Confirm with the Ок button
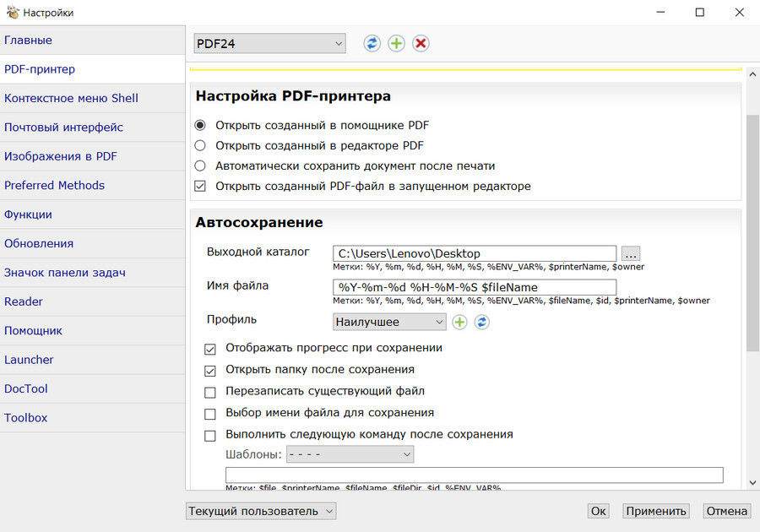760x532 pixels. pyautogui.click(x=598, y=511)
